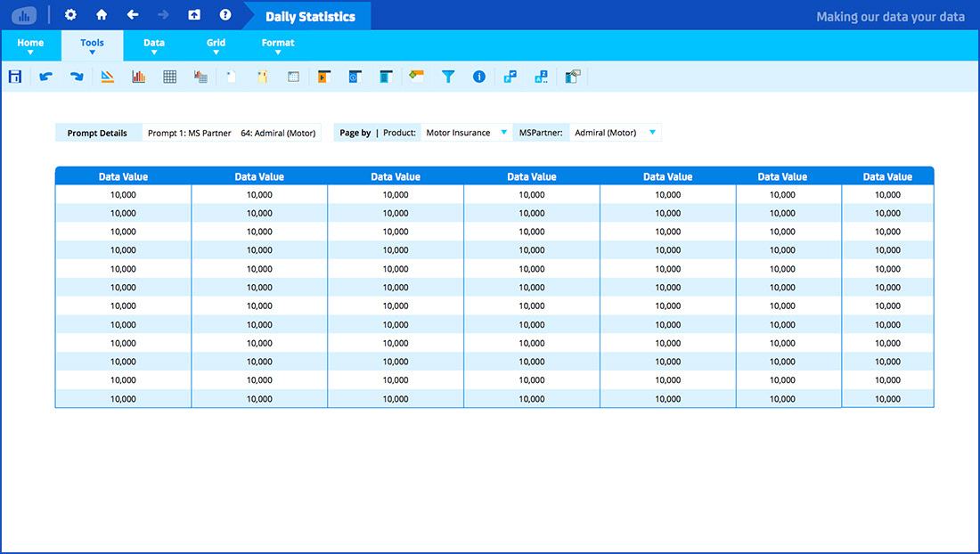
Task: Click the back arrow in top bar
Action: [x=133, y=15]
